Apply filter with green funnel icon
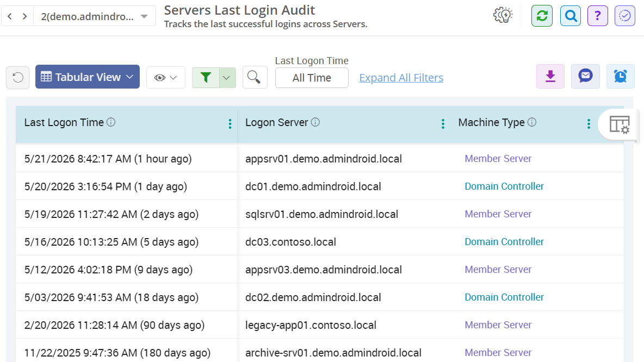Viewport: 644px width, 362px height. 206,77
